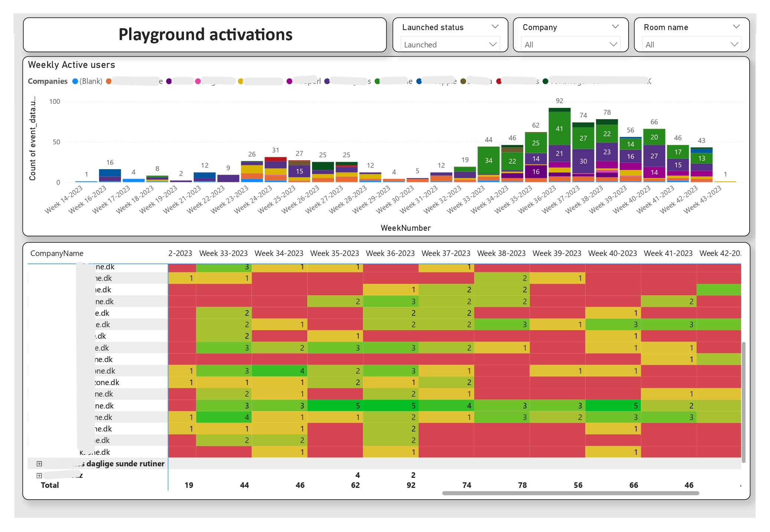Select the green bar segment labeled 41
The image size is (770, 532).
(558, 129)
